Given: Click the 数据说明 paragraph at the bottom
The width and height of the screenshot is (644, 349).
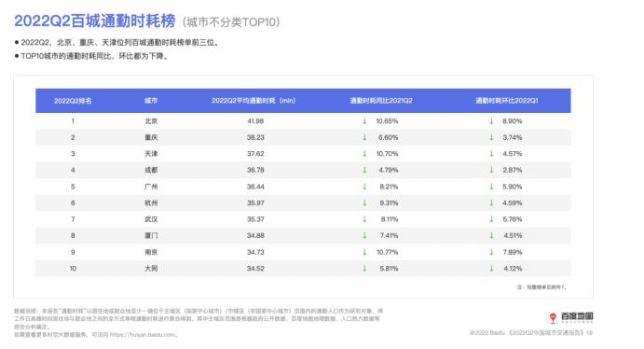Looking at the screenshot, I should point(199,318).
